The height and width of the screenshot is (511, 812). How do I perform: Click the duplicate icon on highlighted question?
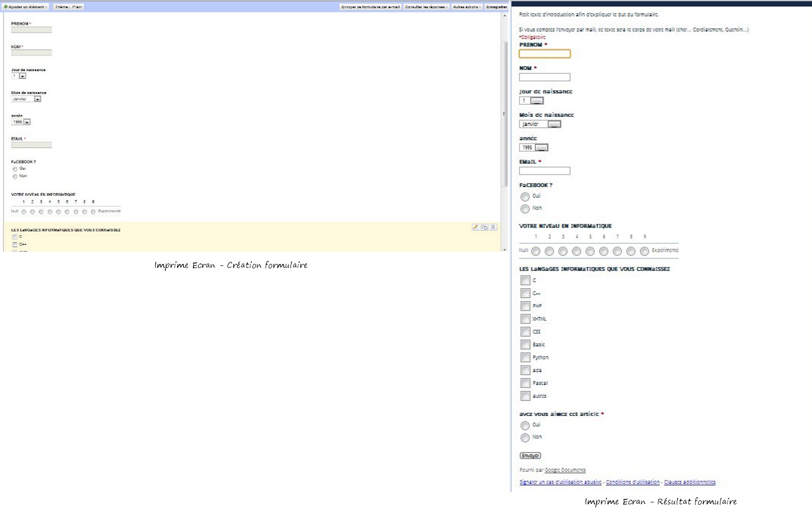[484, 227]
